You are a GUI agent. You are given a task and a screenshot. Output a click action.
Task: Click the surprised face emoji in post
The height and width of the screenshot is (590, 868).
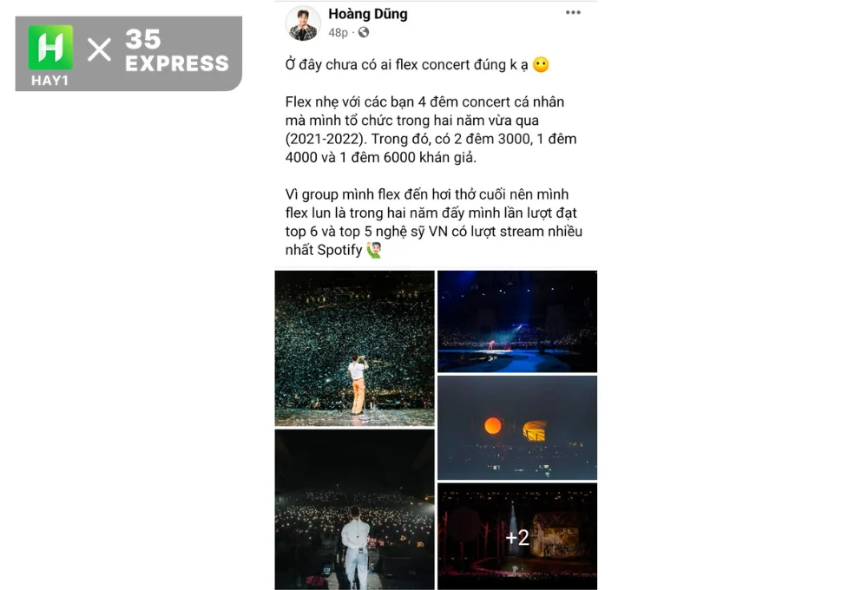[x=541, y=65]
